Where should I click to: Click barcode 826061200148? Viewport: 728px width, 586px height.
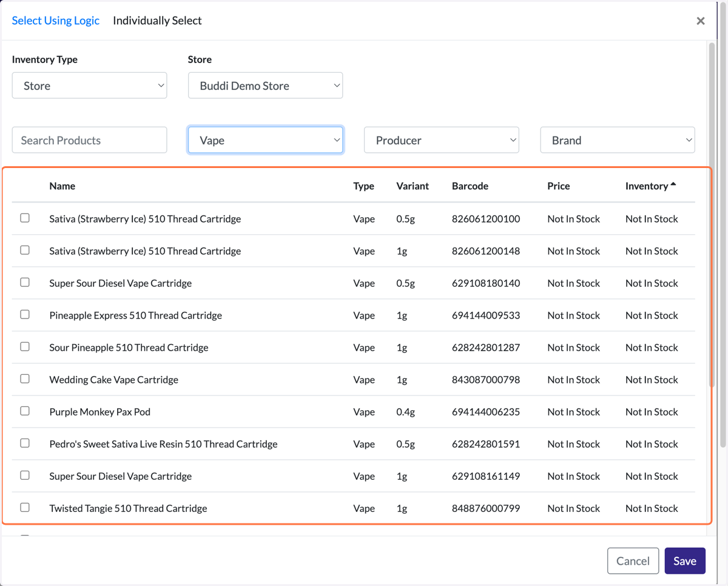pos(486,251)
